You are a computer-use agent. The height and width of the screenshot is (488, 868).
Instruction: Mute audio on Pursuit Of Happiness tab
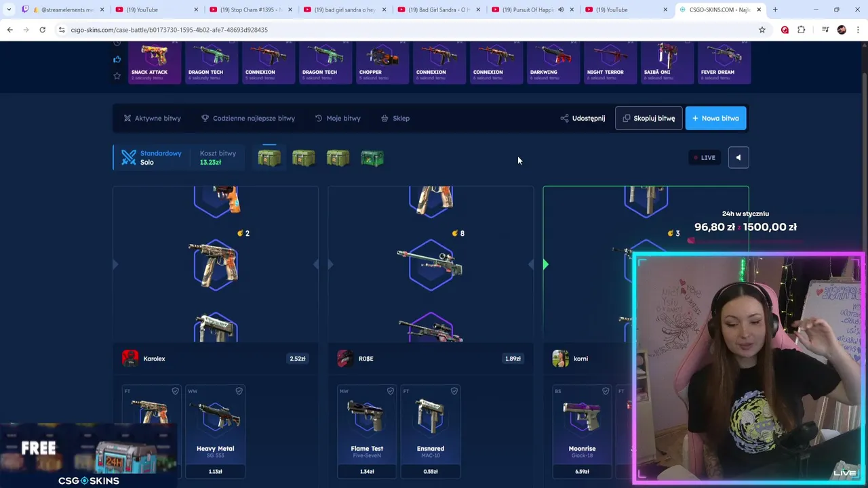click(x=561, y=9)
